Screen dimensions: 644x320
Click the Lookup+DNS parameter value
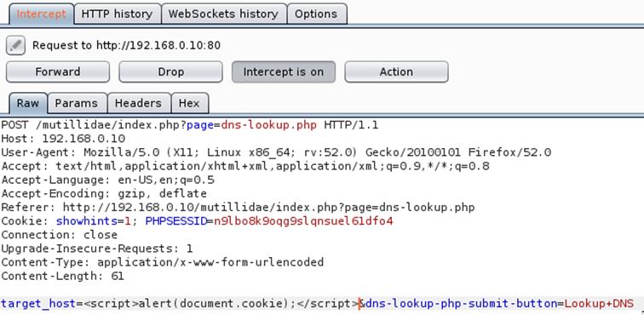599,304
